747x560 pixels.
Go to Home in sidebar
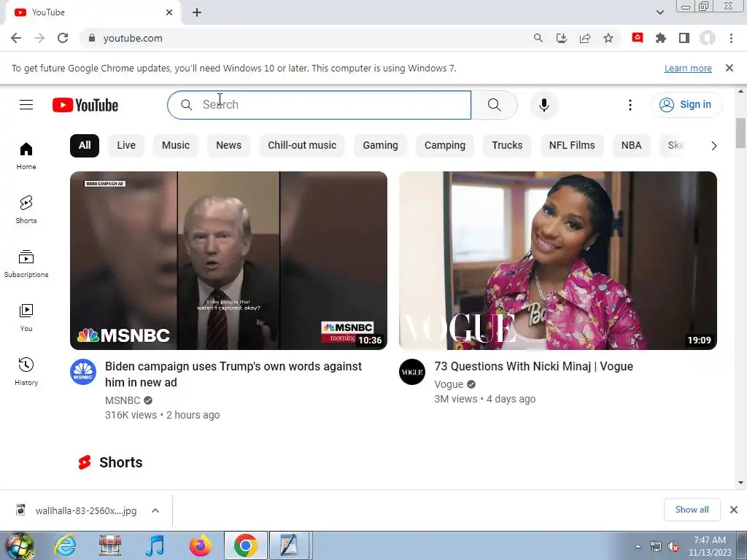[x=26, y=156]
